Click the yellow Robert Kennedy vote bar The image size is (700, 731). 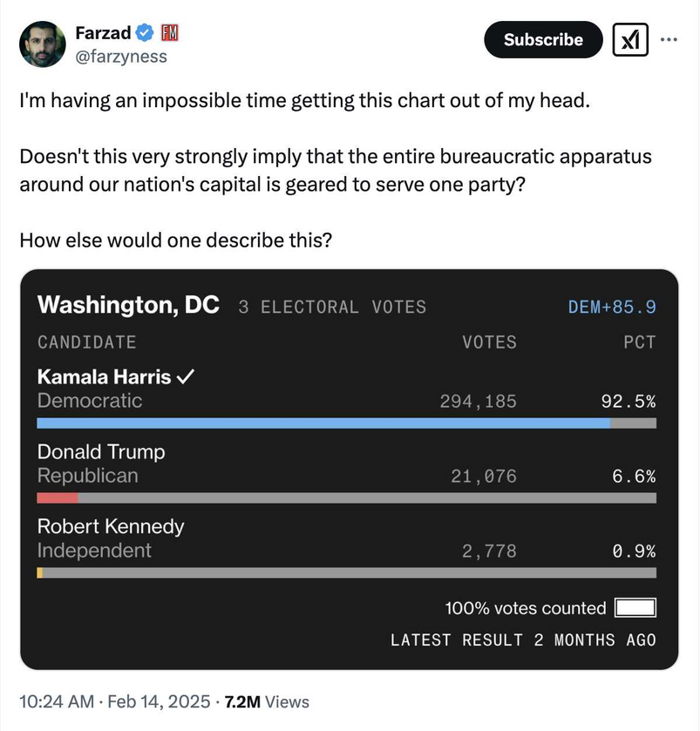(x=40, y=573)
